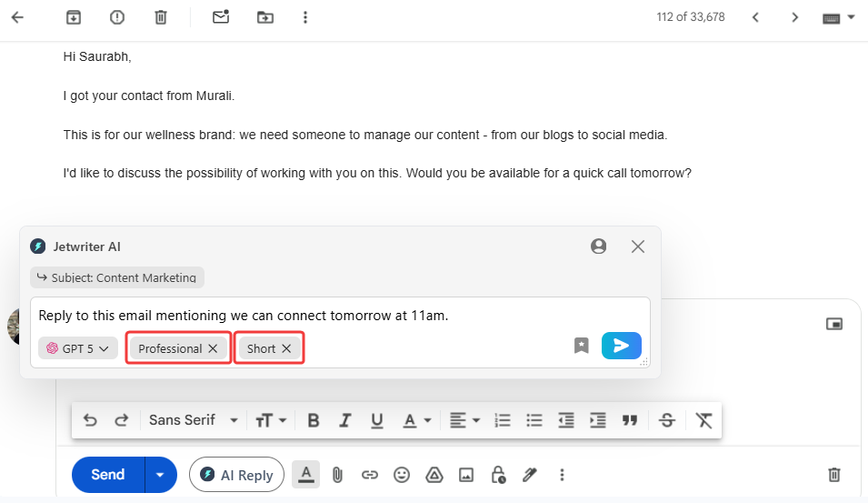Image resolution: width=868 pixels, height=503 pixels.
Task: Toggle bold formatting
Action: [313, 420]
